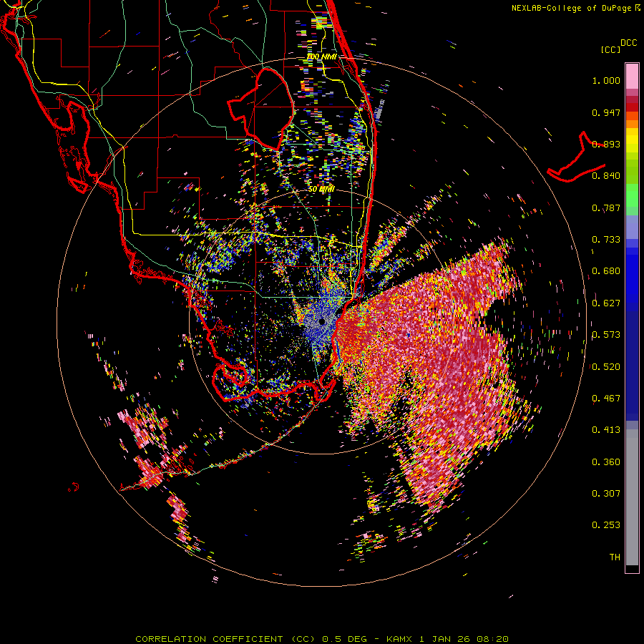The height and width of the screenshot is (644, 644).
Task: Select the 0.467 legend value
Action: tap(606, 399)
